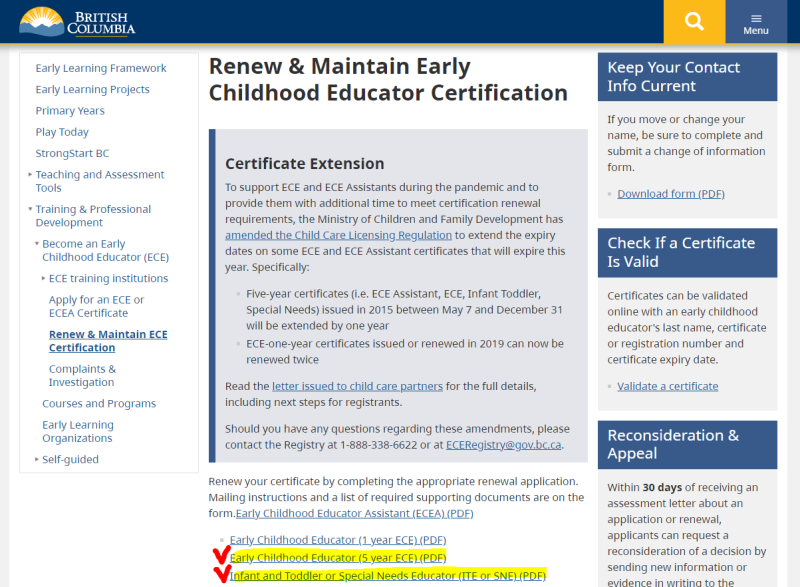
Task: Open Early Childhood Educator Assistant ECEA PDF
Action: (x=355, y=513)
